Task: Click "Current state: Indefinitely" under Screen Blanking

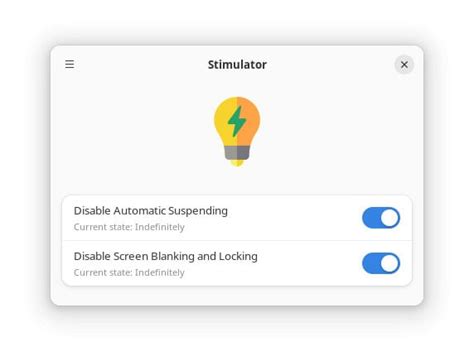Action: tap(129, 273)
